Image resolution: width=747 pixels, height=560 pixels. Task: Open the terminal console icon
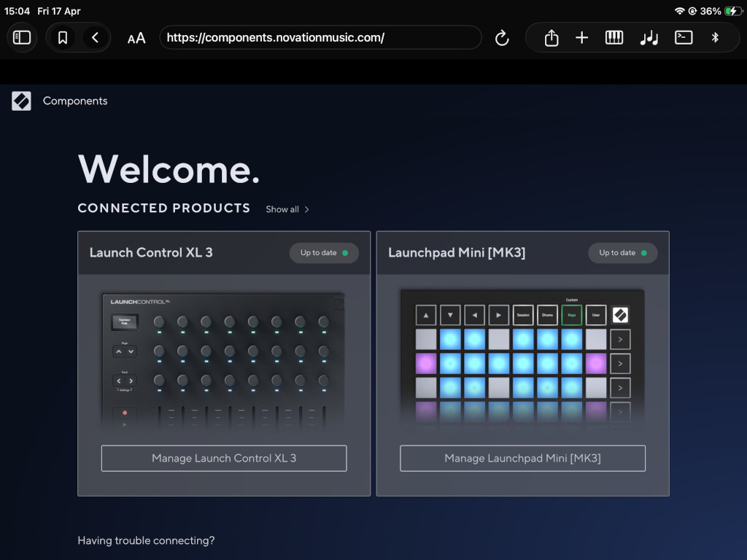(x=684, y=38)
